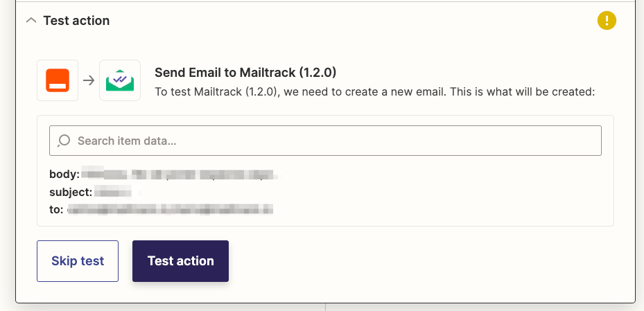Select the "subject:" field label

[x=71, y=191]
